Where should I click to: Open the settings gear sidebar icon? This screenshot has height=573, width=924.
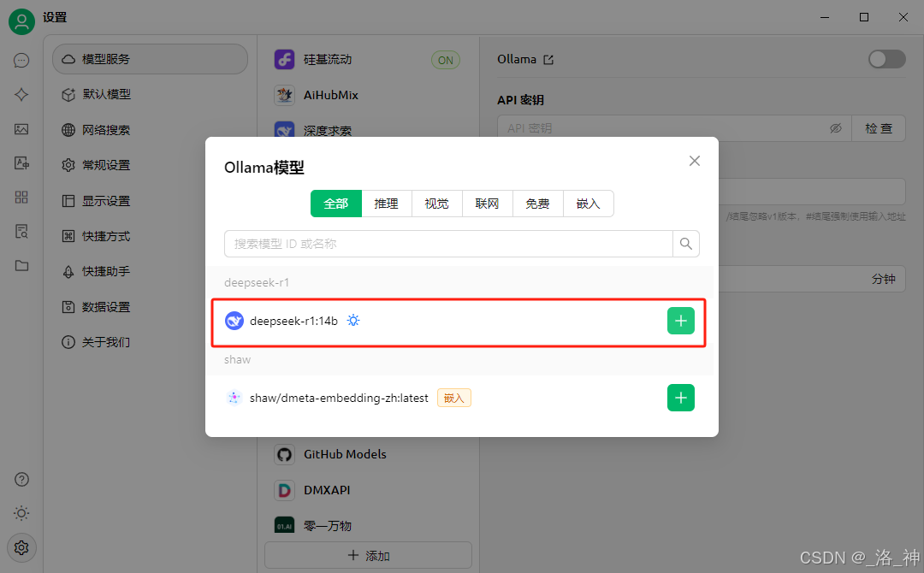click(x=21, y=548)
